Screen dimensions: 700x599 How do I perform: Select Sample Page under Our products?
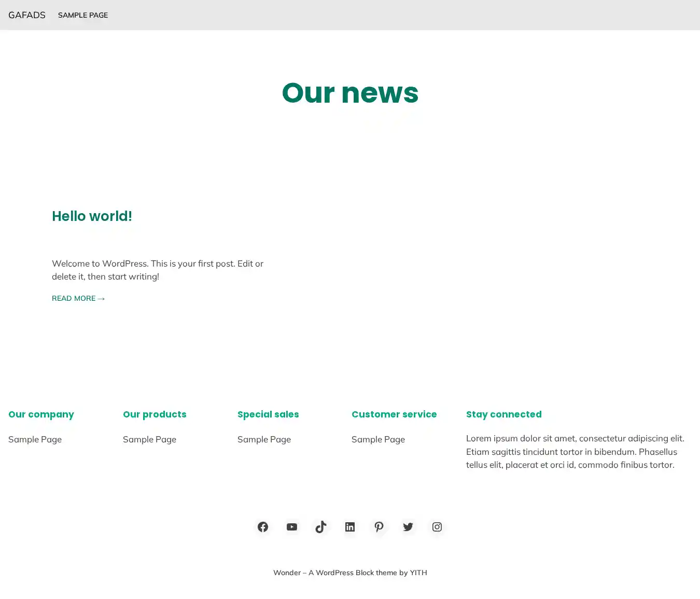[x=149, y=439]
